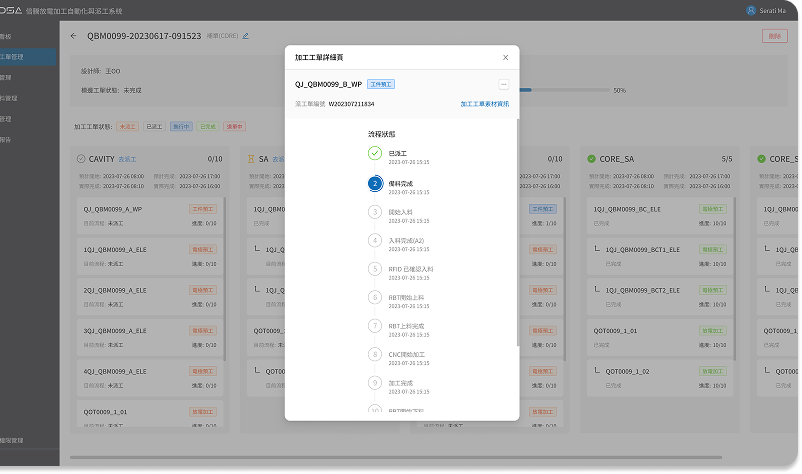This screenshot has height=474, width=802.
Task: Close the 加工工單詳細頁 dialog
Action: [x=504, y=58]
